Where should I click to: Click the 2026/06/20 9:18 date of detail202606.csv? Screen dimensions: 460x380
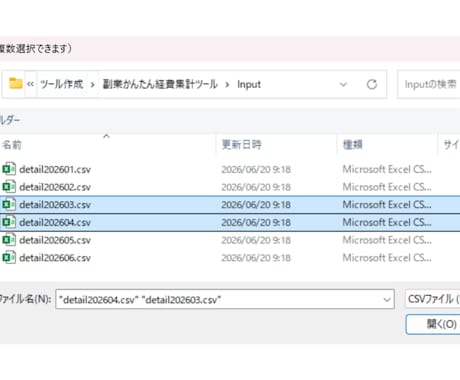pos(256,258)
